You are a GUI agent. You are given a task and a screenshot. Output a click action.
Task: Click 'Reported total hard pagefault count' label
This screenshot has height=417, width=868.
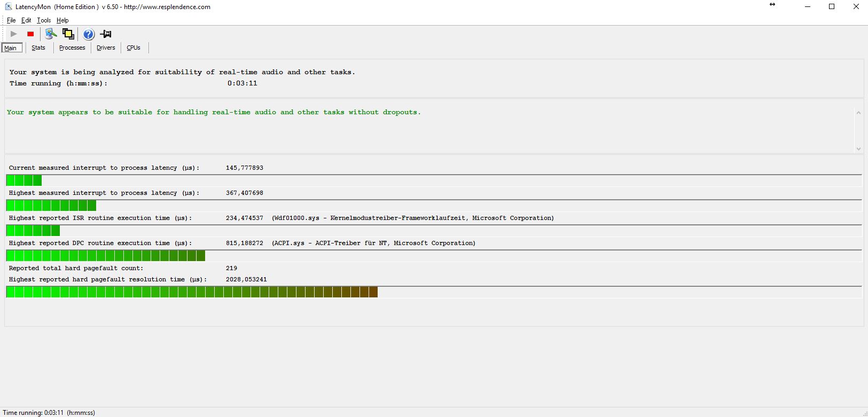(76, 268)
